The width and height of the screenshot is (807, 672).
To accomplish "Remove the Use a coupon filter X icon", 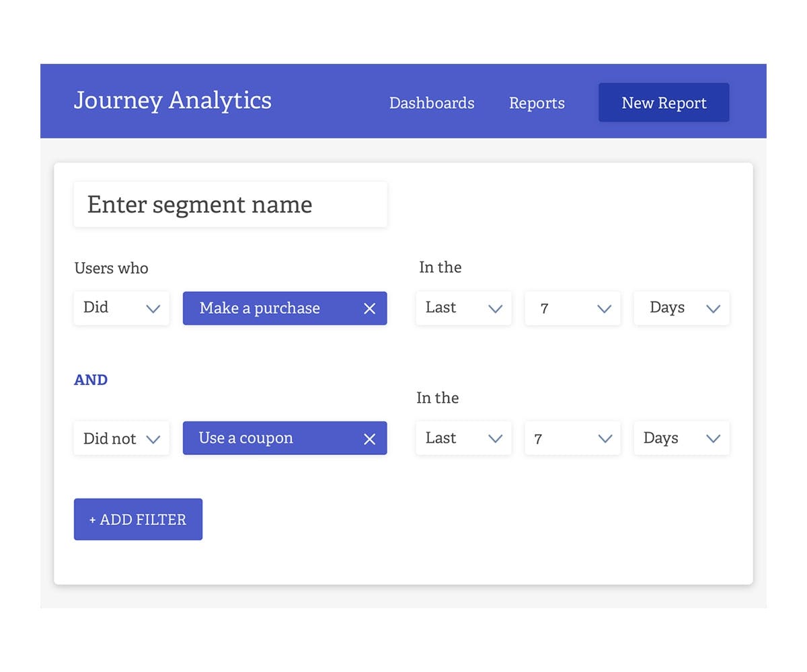I will (369, 439).
